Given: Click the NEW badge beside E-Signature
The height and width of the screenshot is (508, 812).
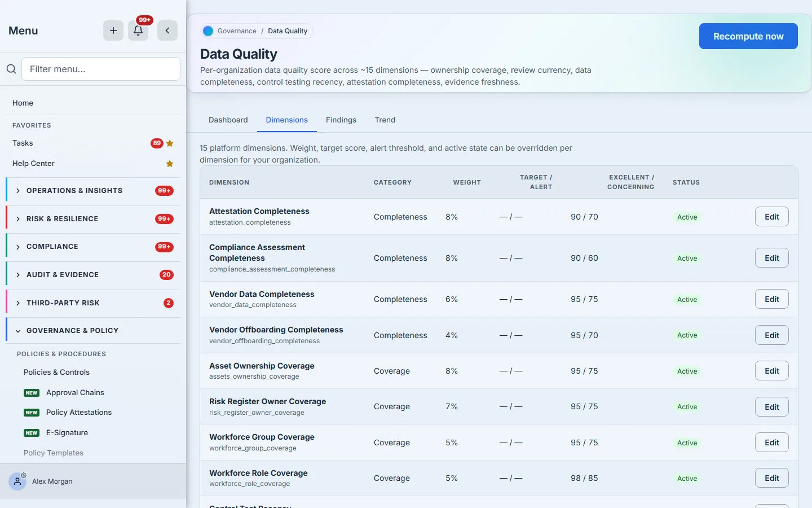Looking at the screenshot, I should tap(32, 433).
